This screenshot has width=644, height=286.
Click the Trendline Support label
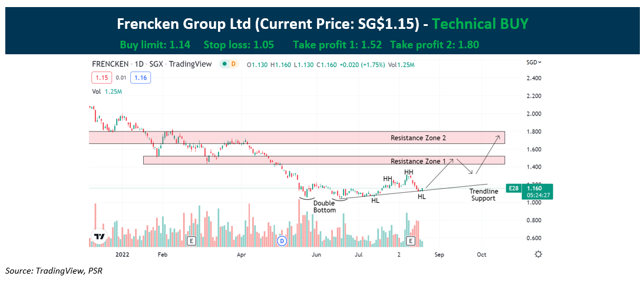[483, 195]
